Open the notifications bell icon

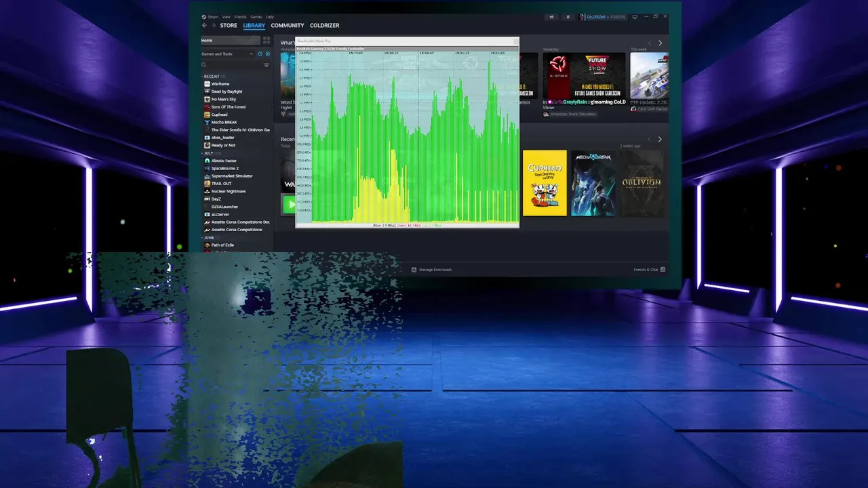click(x=568, y=17)
